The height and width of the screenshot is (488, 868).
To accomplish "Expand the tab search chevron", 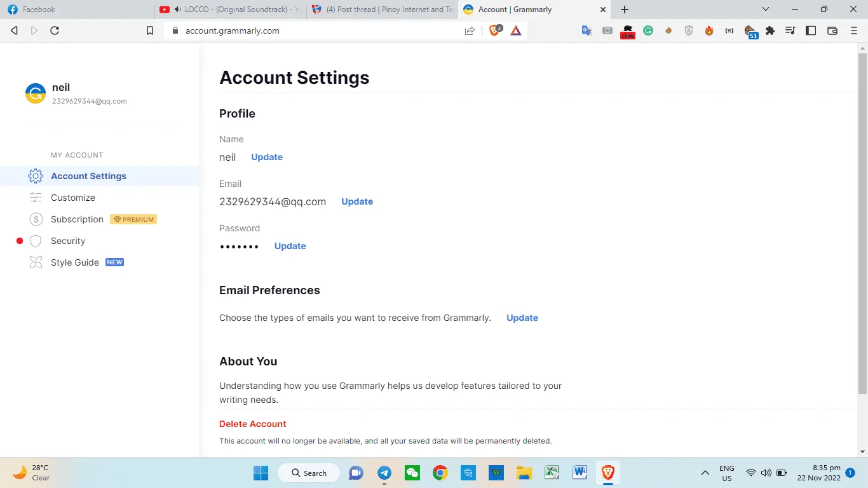I will click(x=766, y=10).
